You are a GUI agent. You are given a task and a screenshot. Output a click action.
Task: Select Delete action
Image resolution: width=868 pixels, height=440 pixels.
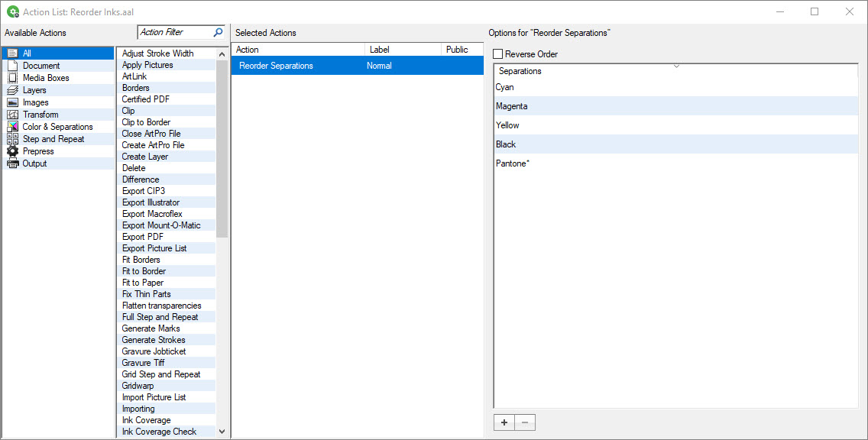coord(166,168)
